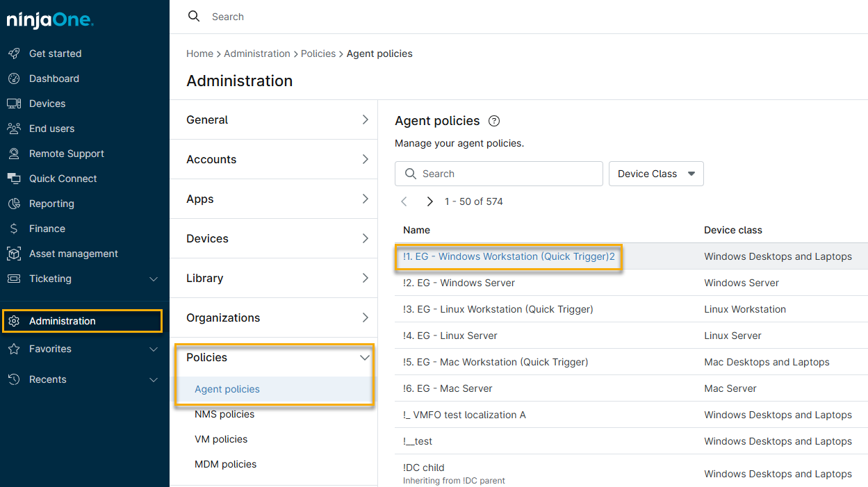Click Agent policies help question icon
This screenshot has width=868, height=487.
click(x=494, y=121)
